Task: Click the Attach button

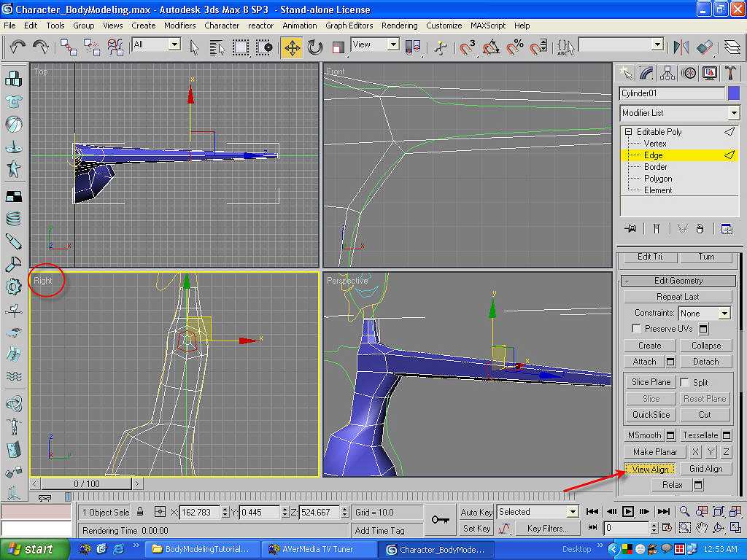Action: tap(644, 362)
